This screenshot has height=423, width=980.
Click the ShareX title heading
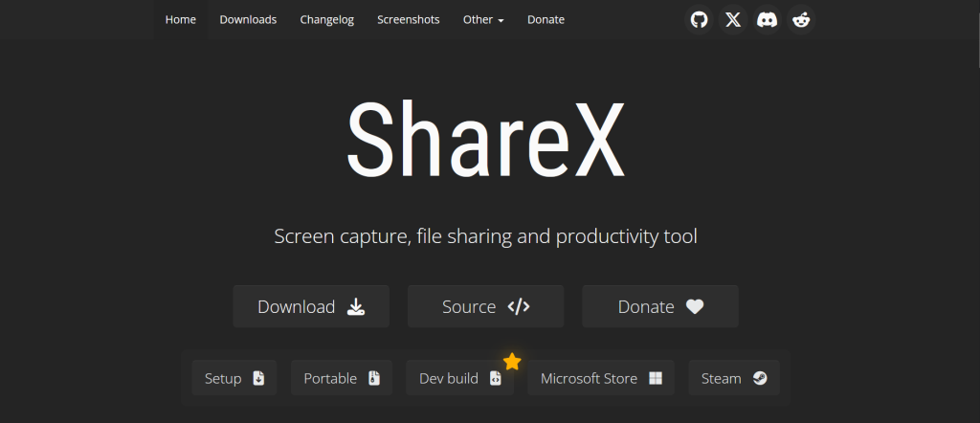485,139
